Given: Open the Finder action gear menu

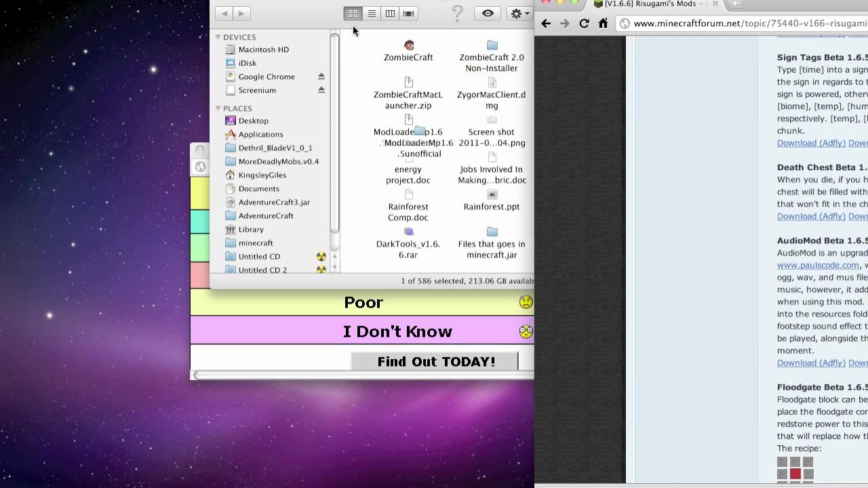Looking at the screenshot, I should (x=519, y=14).
